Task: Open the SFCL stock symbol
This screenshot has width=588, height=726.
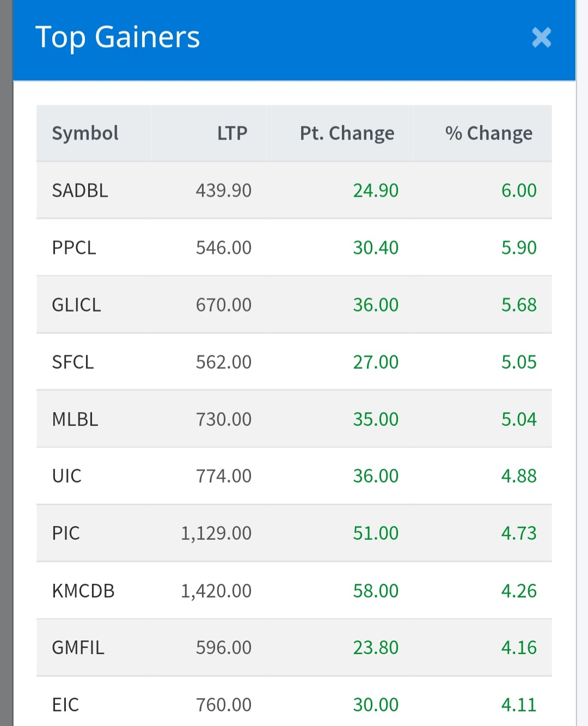Action: click(x=73, y=362)
